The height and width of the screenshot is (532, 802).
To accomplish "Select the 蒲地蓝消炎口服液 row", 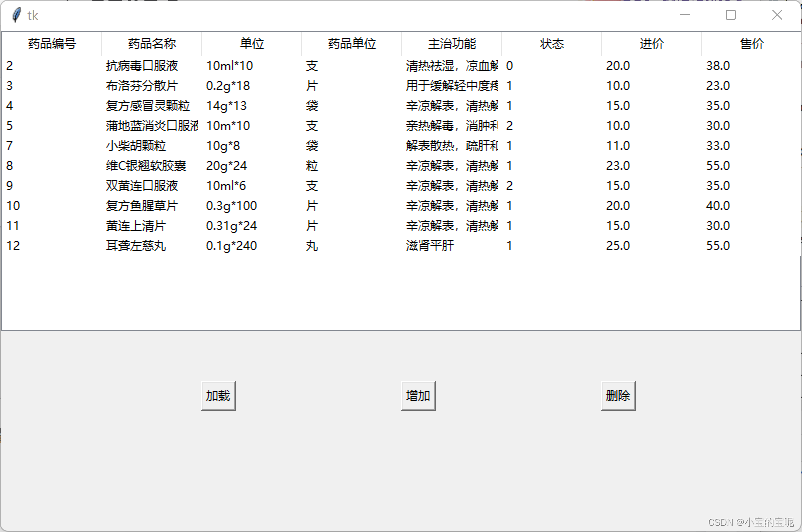I will (401, 125).
